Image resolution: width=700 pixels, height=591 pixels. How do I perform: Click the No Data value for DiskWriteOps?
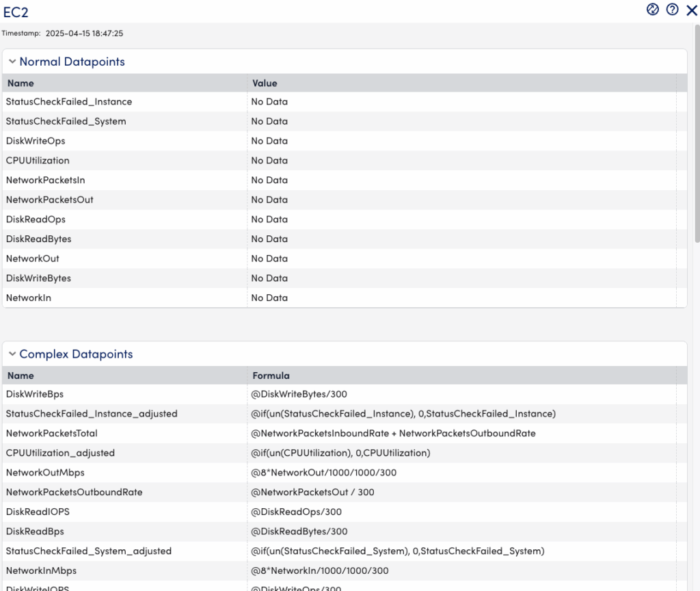point(269,141)
